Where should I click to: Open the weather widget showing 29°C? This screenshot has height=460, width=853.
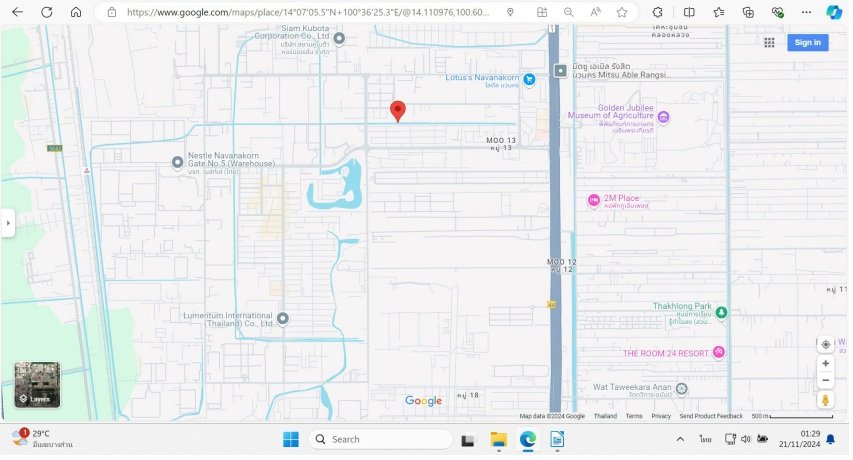pos(42,438)
